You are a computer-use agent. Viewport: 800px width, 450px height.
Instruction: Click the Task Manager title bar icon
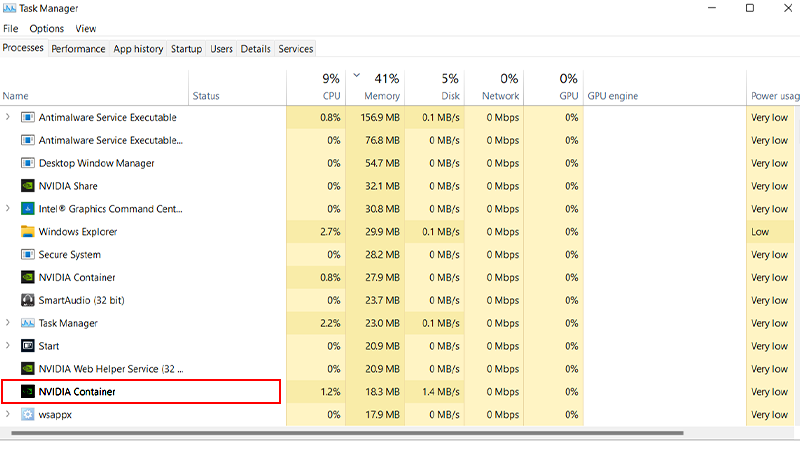[x=9, y=8]
